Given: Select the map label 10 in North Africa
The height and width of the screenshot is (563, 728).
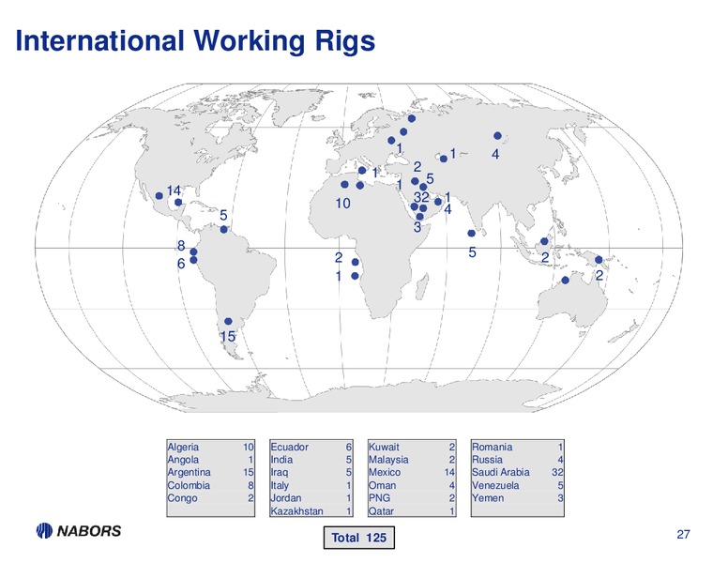Looking at the screenshot, I should [342, 203].
